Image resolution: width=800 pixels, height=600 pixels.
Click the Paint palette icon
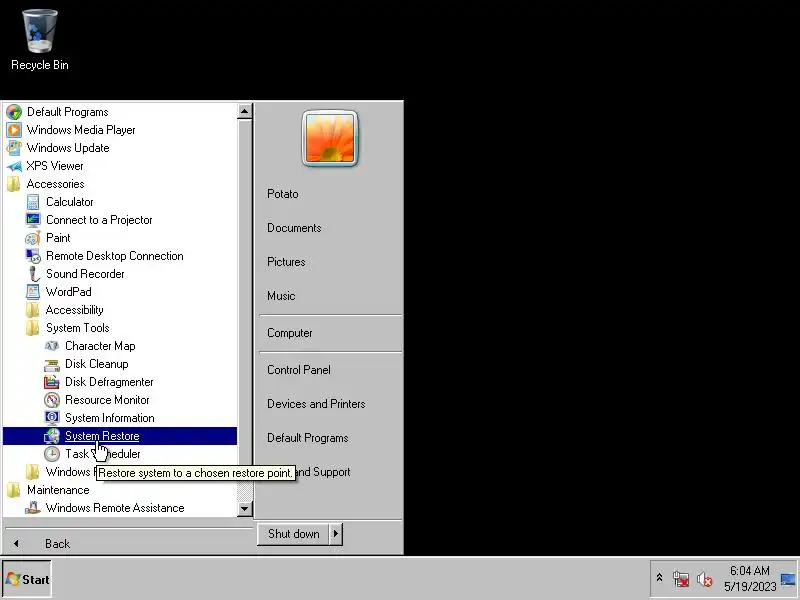33,238
